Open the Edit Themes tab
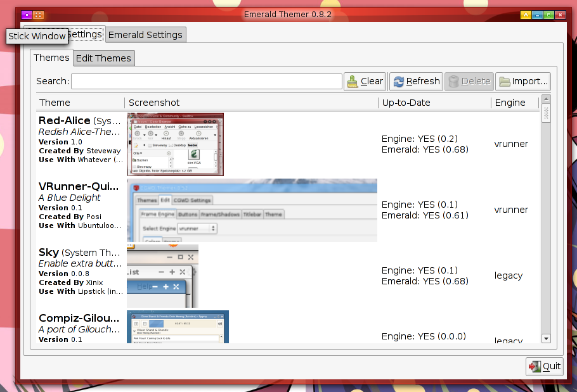Viewport: 577px width, 392px height. click(103, 58)
